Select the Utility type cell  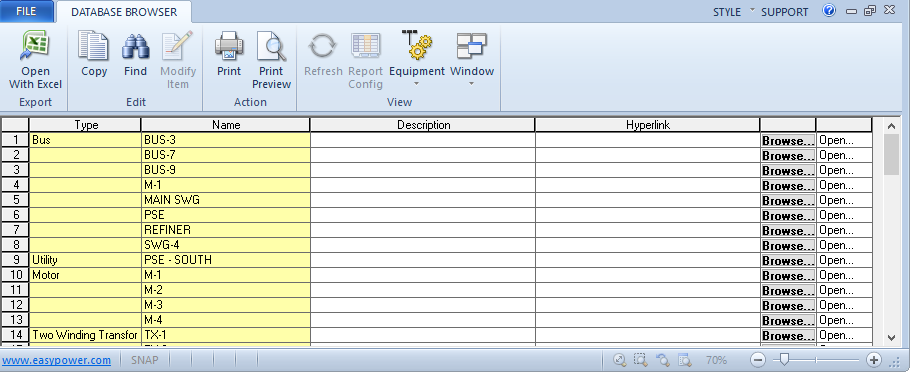pos(85,260)
